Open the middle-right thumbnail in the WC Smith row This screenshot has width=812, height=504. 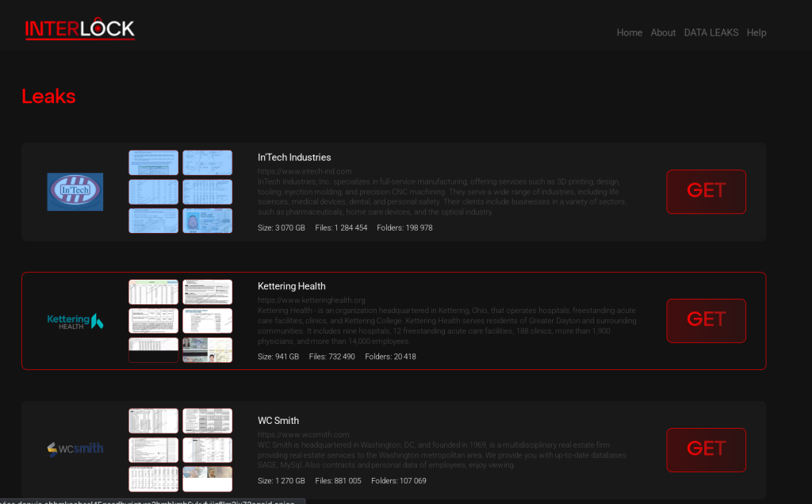click(207, 450)
